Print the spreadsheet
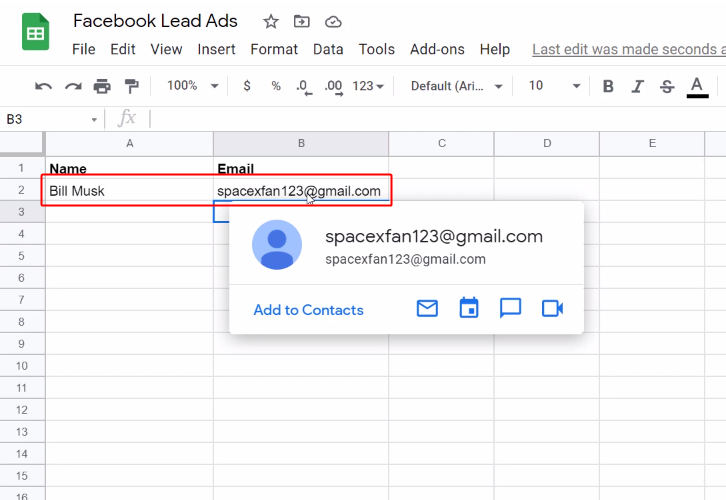The image size is (726, 500). (x=102, y=86)
